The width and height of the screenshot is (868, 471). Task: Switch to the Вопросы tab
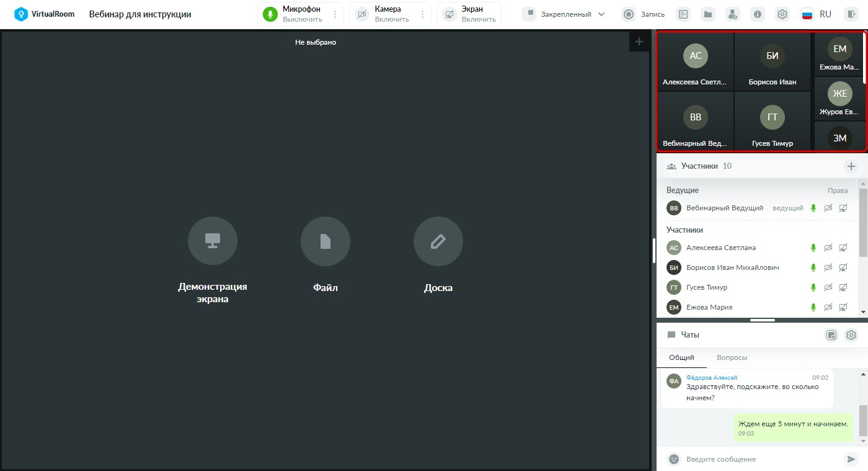[732, 357]
